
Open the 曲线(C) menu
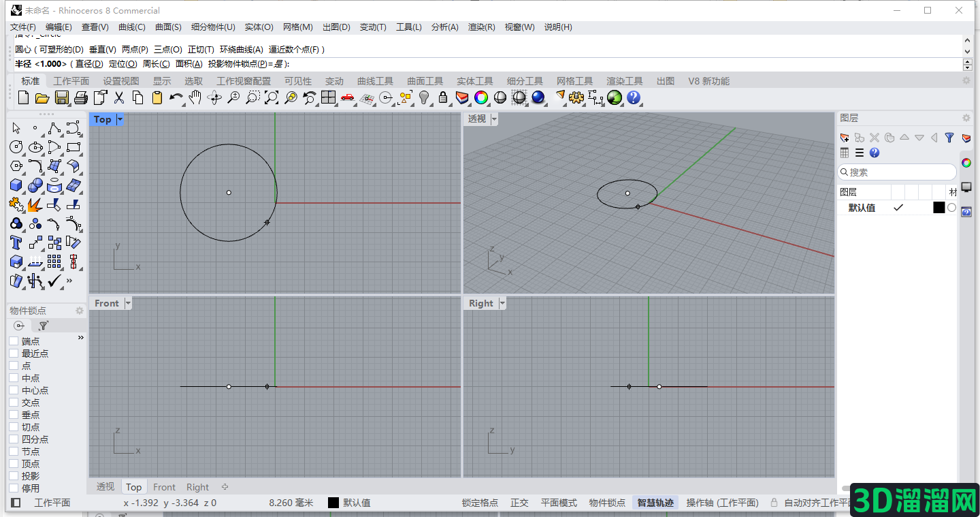click(x=132, y=27)
